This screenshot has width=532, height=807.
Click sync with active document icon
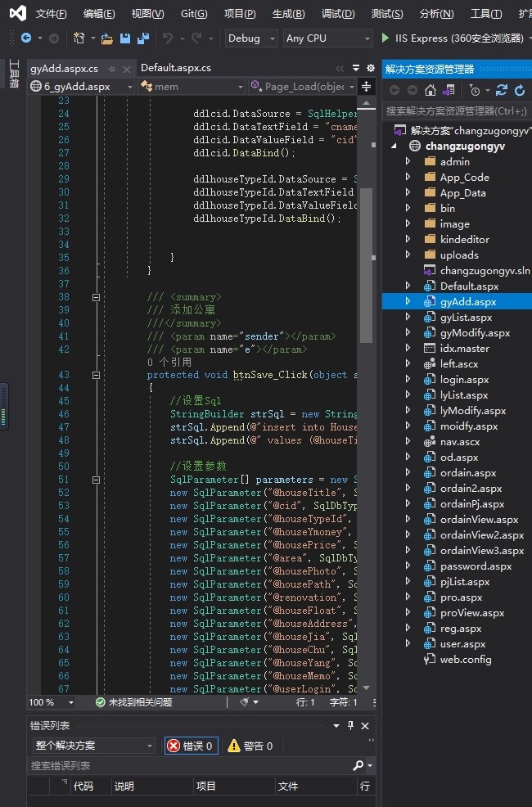coord(501,91)
